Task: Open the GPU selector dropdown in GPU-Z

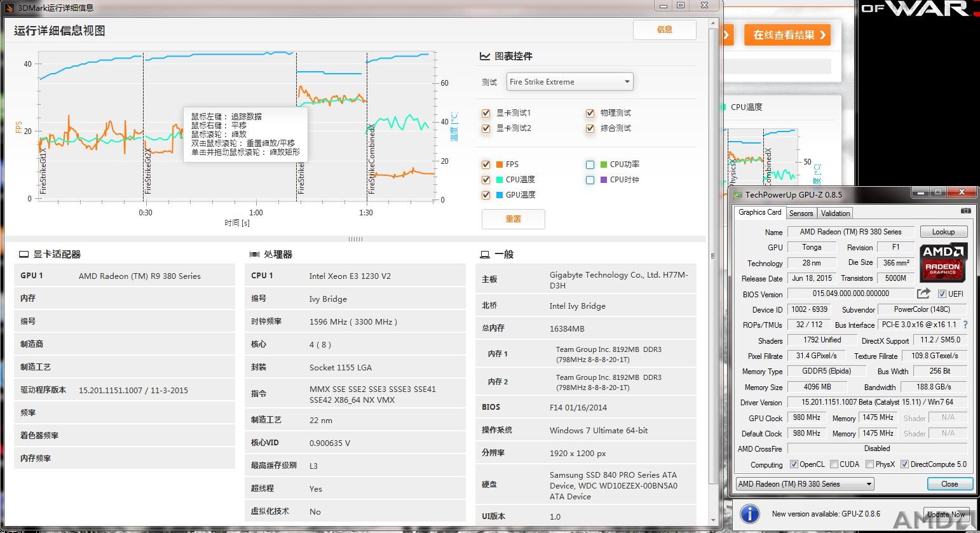Action: pyautogui.click(x=805, y=484)
